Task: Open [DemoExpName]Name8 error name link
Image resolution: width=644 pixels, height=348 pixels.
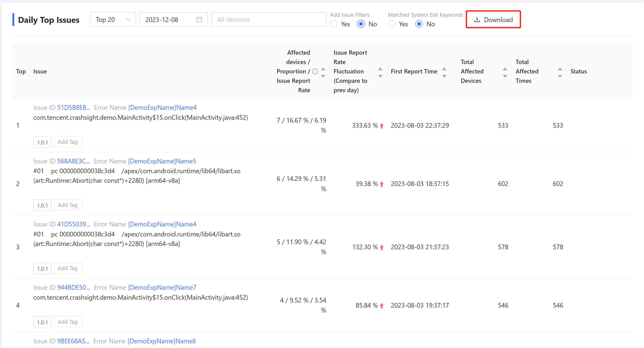Action: (162, 341)
